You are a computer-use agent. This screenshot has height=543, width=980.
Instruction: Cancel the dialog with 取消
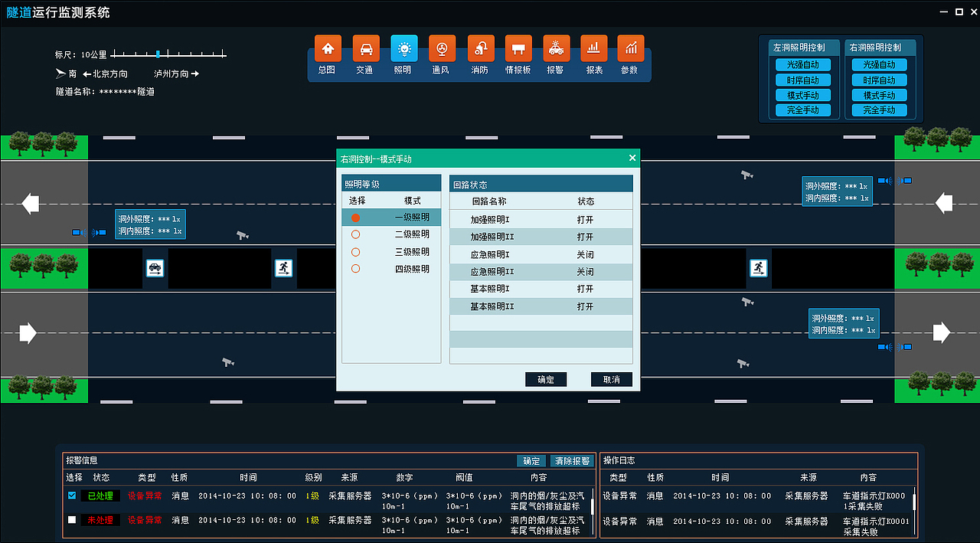pos(612,379)
